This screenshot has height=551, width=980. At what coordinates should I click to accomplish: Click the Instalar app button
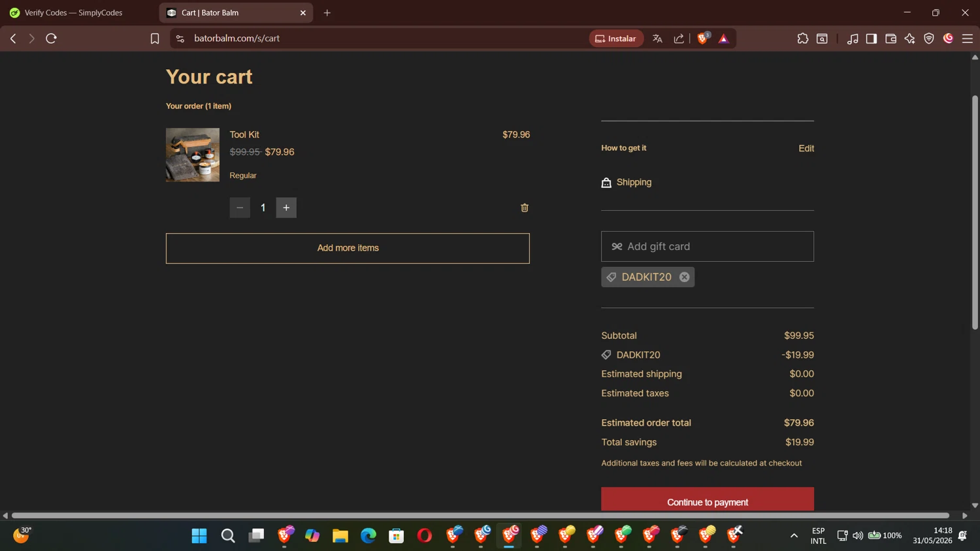616,39
